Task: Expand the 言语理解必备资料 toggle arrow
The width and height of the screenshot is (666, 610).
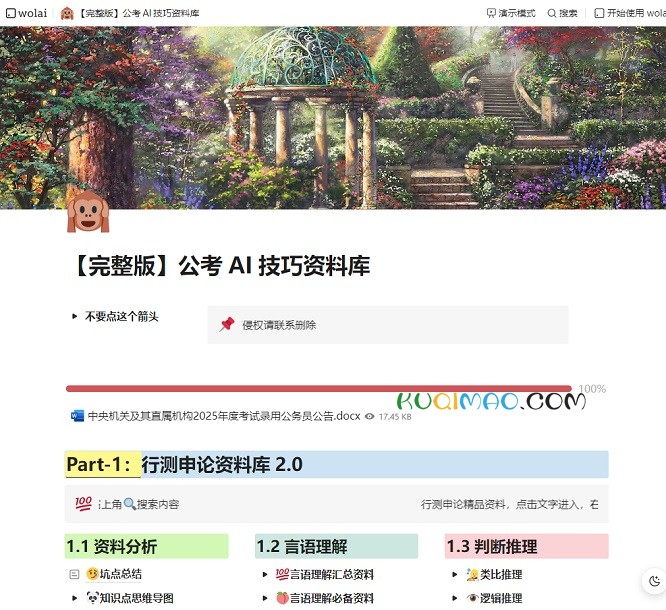Action: pos(265,599)
